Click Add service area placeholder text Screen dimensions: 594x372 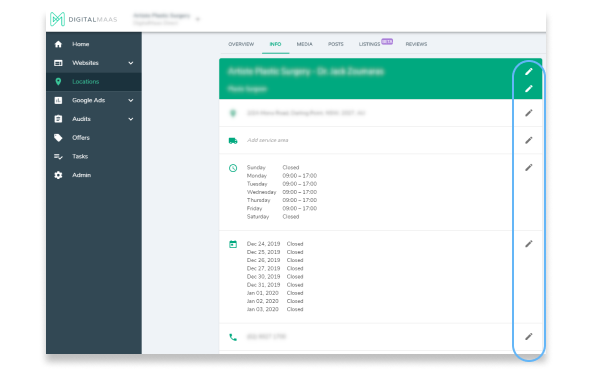267,140
